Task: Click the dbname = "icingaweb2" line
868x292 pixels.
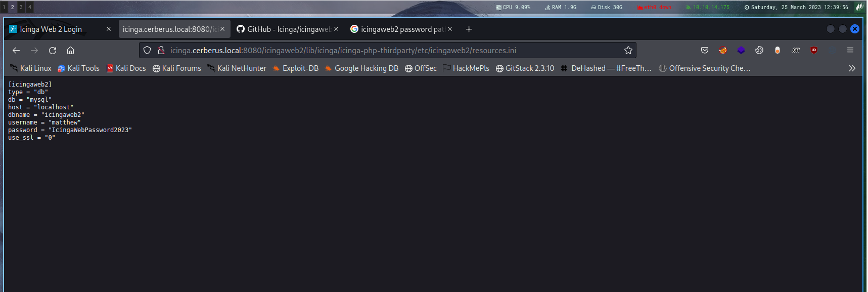Action: pyautogui.click(x=46, y=115)
